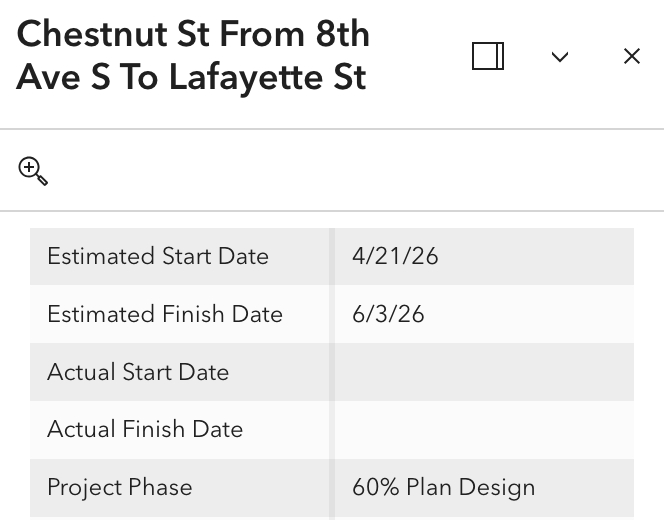Click the column divider beside Actual Start Date

click(x=332, y=372)
